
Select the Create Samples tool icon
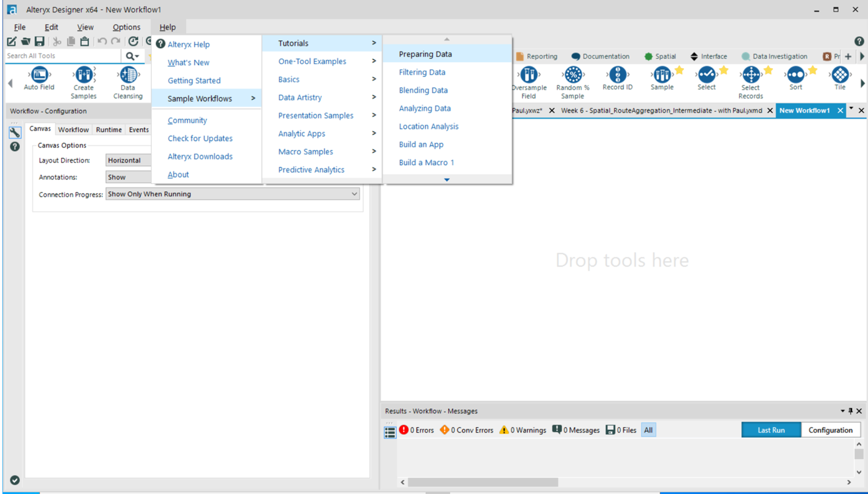point(84,75)
